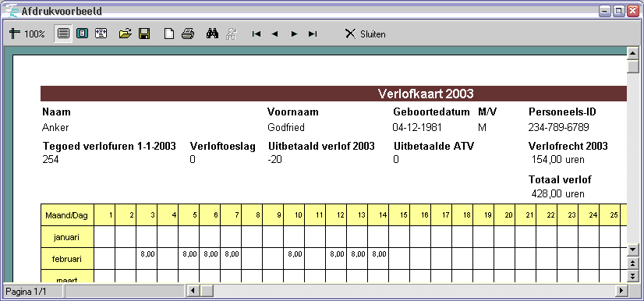644x301 pixels.
Task: Click the januari row label
Action: 67,236
